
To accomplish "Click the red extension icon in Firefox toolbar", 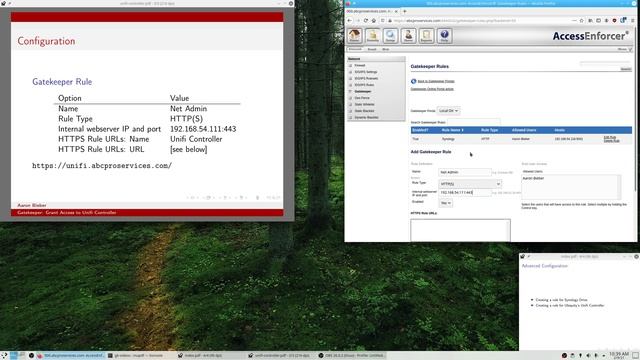I will pyautogui.click(x=614, y=20).
